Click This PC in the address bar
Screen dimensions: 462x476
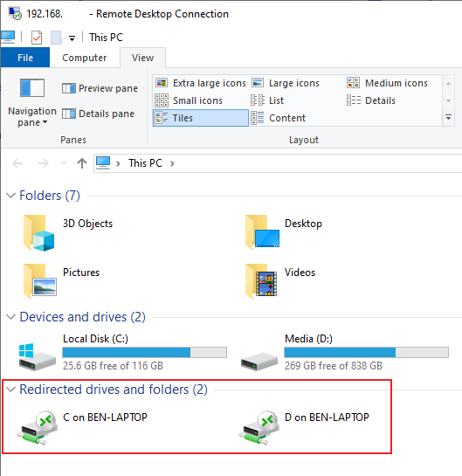[145, 163]
